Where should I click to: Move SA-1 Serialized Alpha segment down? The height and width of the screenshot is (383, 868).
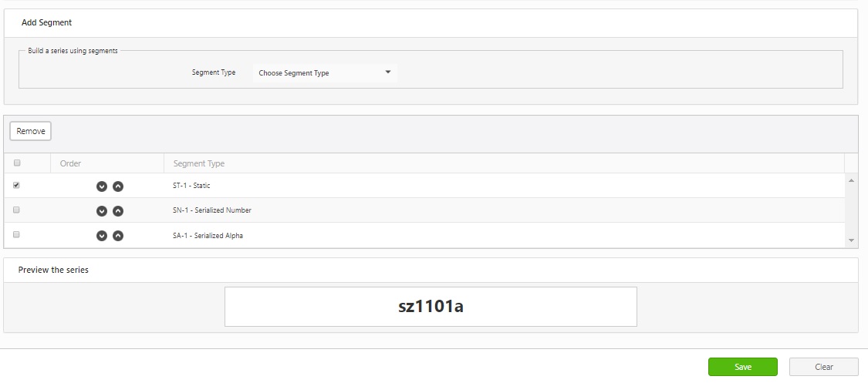(101, 236)
